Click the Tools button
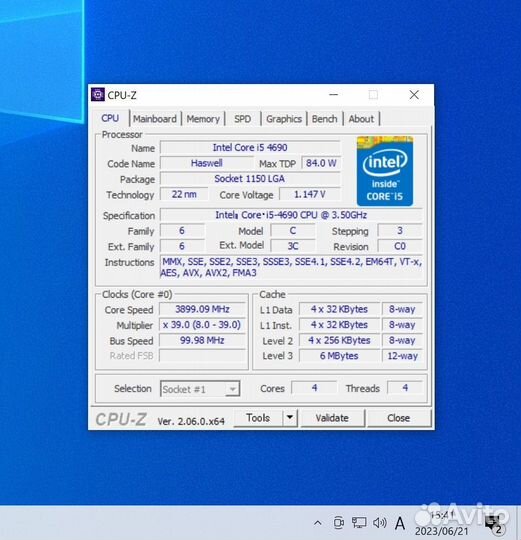 [258, 418]
